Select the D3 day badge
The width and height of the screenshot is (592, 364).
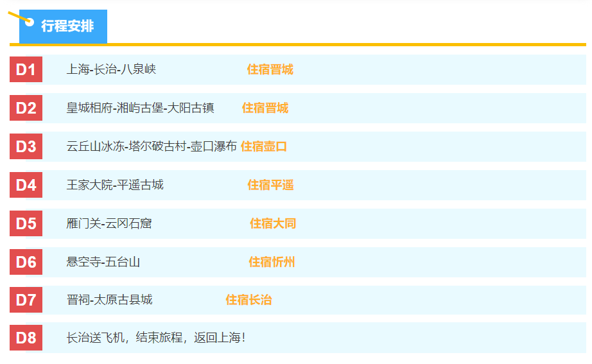click(x=26, y=146)
